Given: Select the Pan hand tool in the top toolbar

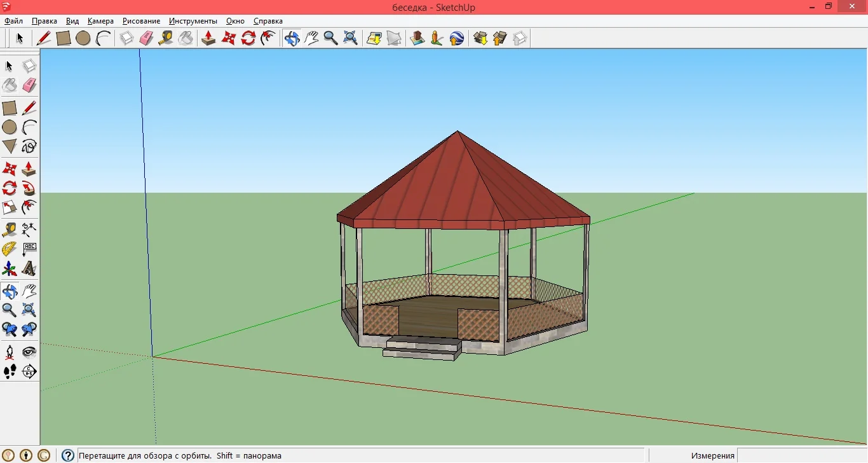Looking at the screenshot, I should pos(311,38).
